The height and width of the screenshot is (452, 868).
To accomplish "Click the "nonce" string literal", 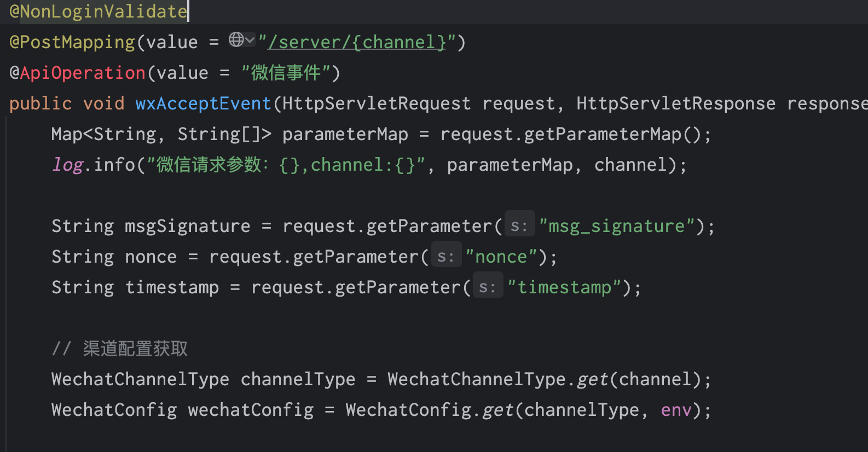I will (501, 257).
